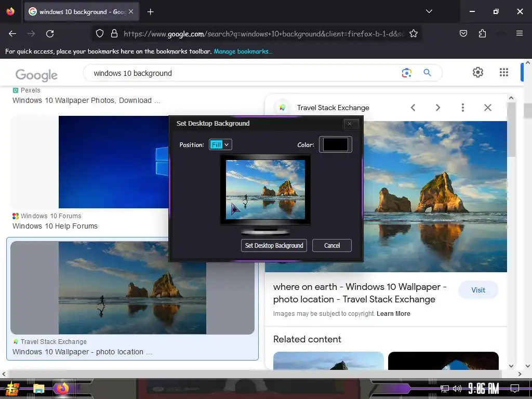Open the Windows 10 Help Forums result
532x399 pixels.
[55, 227]
